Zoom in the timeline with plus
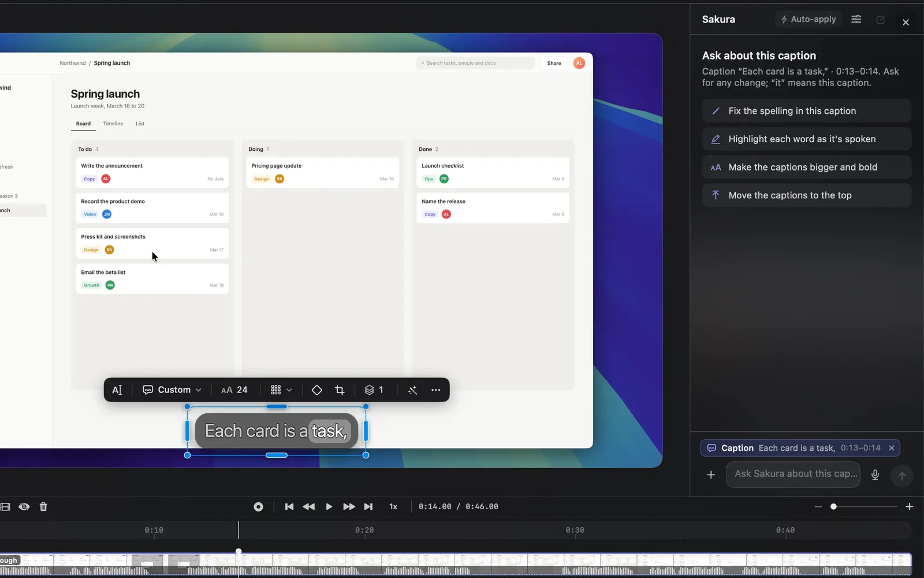 [910, 507]
